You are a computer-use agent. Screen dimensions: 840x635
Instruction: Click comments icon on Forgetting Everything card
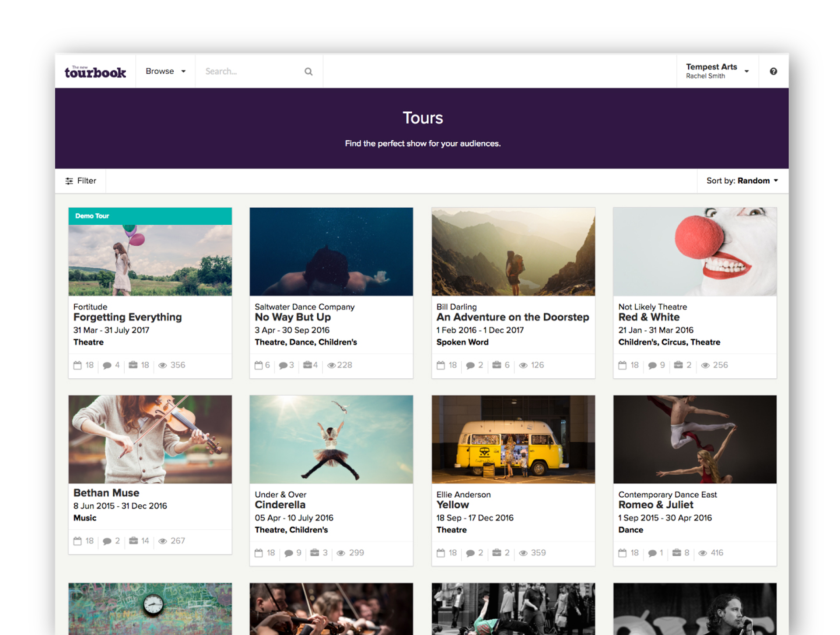click(x=107, y=366)
